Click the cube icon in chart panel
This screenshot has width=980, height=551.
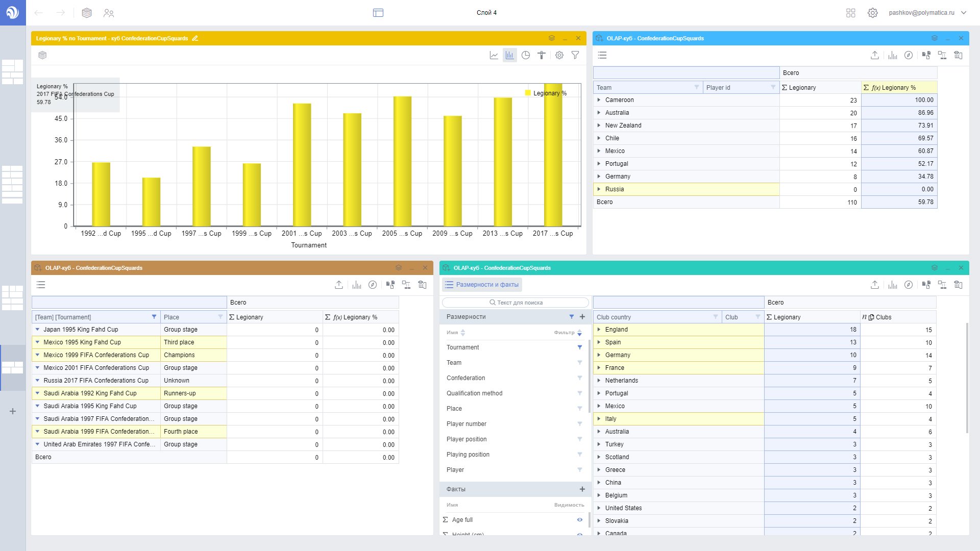coord(43,55)
